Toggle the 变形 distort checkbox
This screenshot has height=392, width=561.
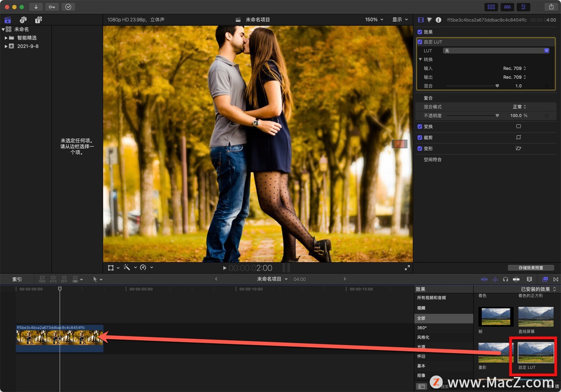pos(420,149)
